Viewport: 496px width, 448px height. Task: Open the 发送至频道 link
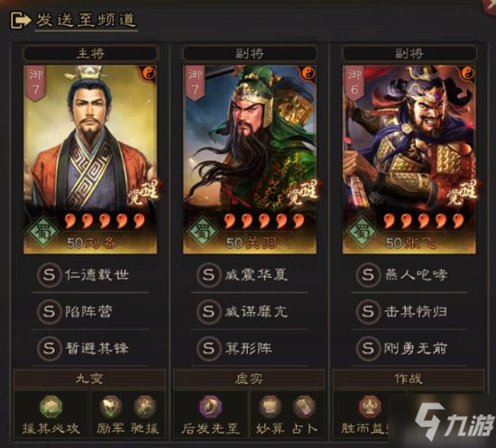click(x=86, y=20)
